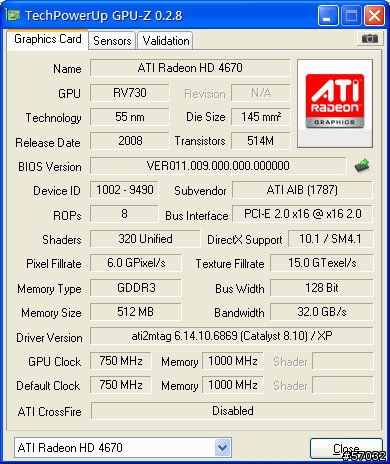Image resolution: width=390 pixels, height=464 pixels.
Task: Click the "Release Date" label
Action: pyautogui.click(x=48, y=143)
